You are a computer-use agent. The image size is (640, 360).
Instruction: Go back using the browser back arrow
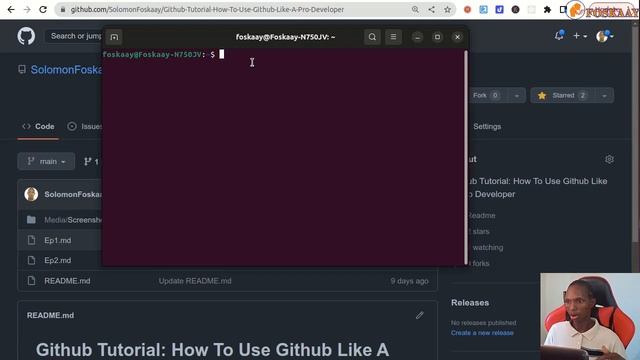[x=11, y=9]
